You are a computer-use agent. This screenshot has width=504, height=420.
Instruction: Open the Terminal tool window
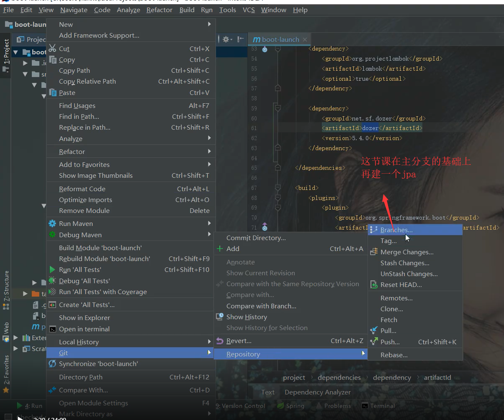[x=378, y=405]
